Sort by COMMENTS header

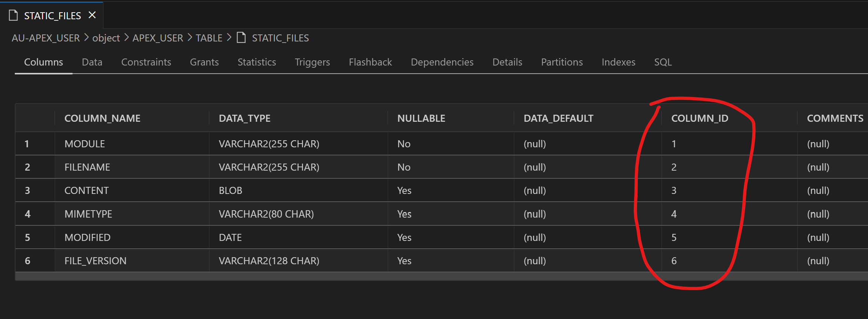click(835, 118)
